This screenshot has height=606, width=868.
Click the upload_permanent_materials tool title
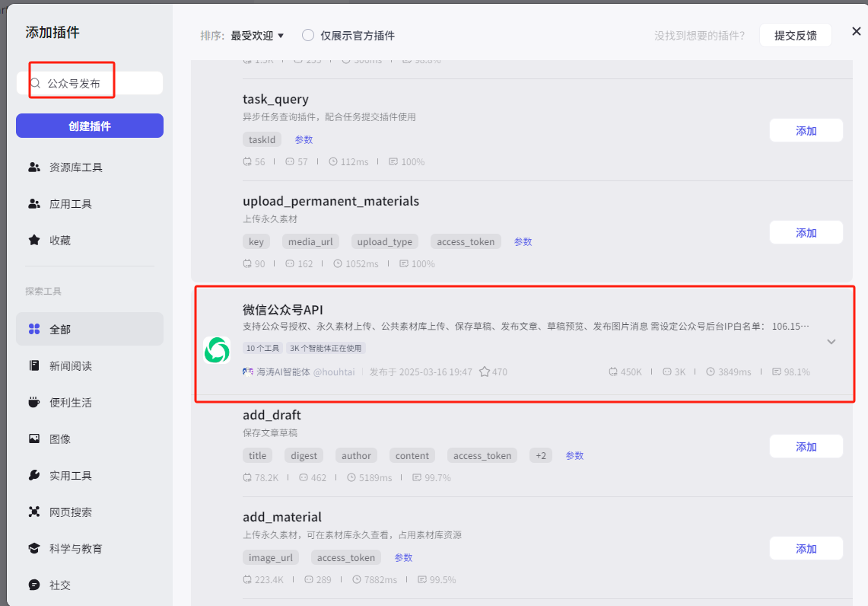point(330,201)
